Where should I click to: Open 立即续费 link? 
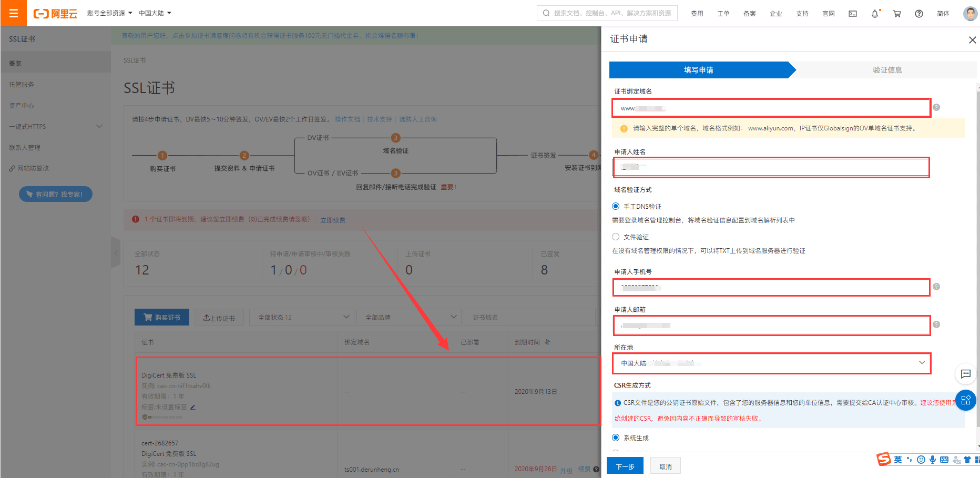pyautogui.click(x=333, y=220)
